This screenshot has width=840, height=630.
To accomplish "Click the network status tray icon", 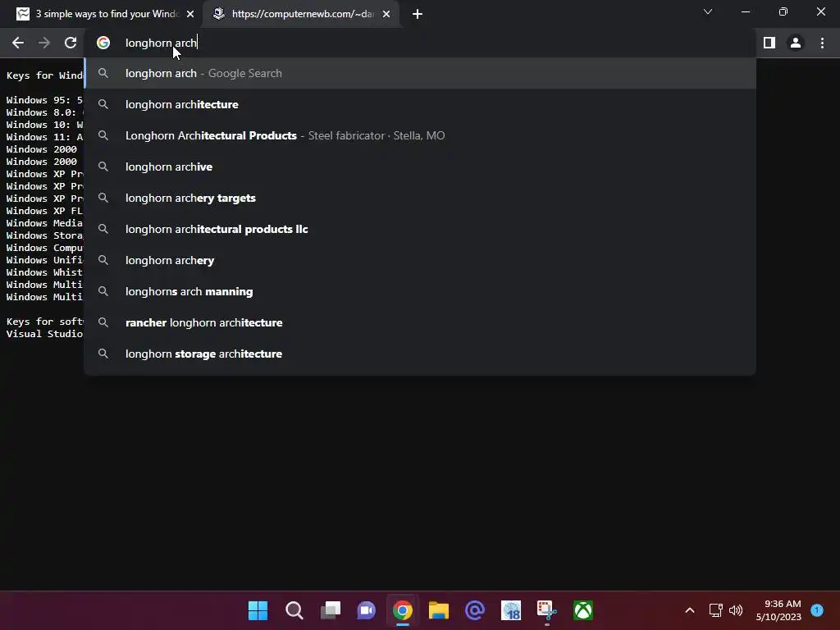I will [715, 610].
